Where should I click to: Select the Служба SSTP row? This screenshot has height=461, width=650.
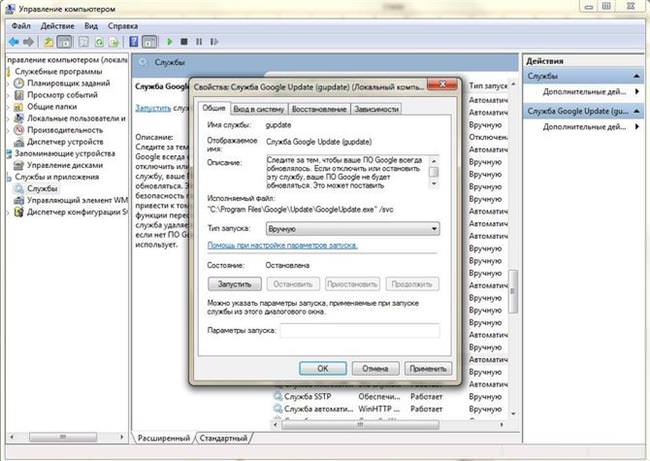coord(390,397)
